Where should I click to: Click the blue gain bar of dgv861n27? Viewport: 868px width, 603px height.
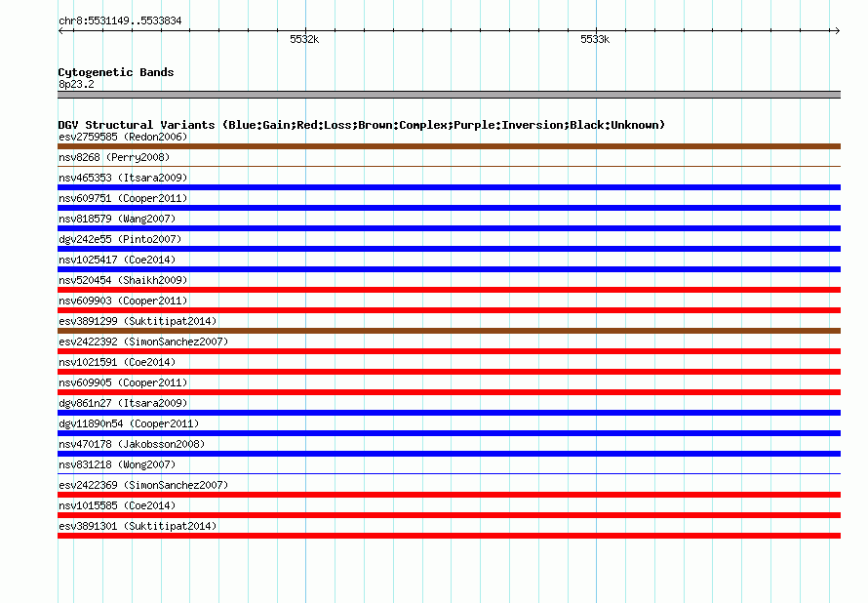449,413
